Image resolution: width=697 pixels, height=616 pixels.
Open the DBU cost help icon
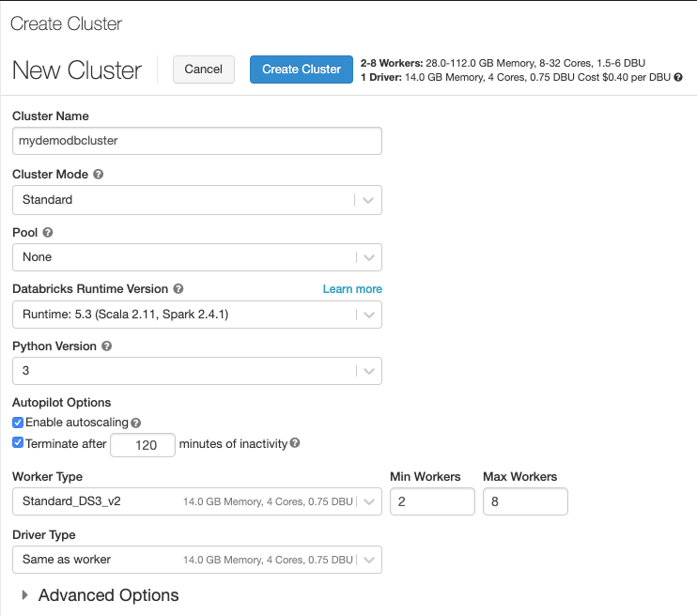[x=678, y=77]
